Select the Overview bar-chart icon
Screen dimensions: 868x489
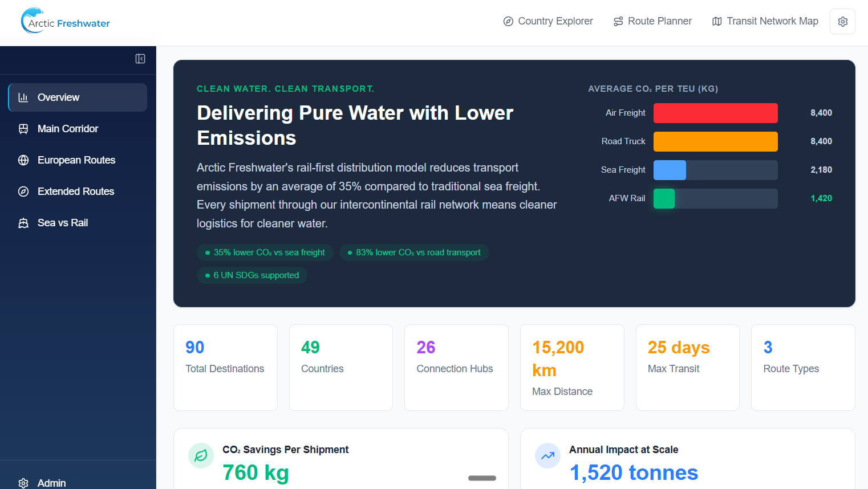pyautogui.click(x=23, y=97)
